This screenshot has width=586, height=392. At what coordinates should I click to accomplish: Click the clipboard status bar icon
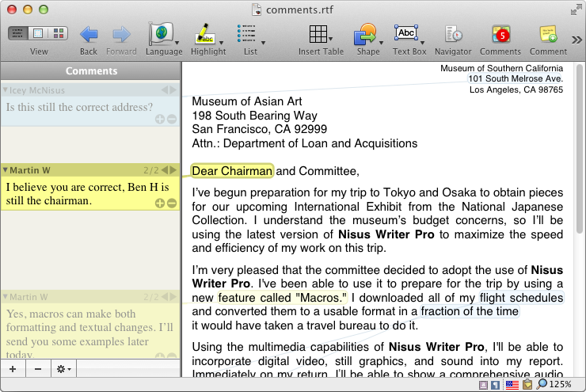(x=527, y=385)
